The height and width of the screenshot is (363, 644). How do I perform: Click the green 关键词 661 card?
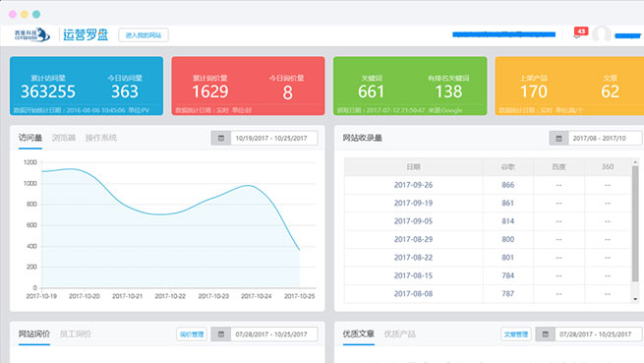(410, 86)
